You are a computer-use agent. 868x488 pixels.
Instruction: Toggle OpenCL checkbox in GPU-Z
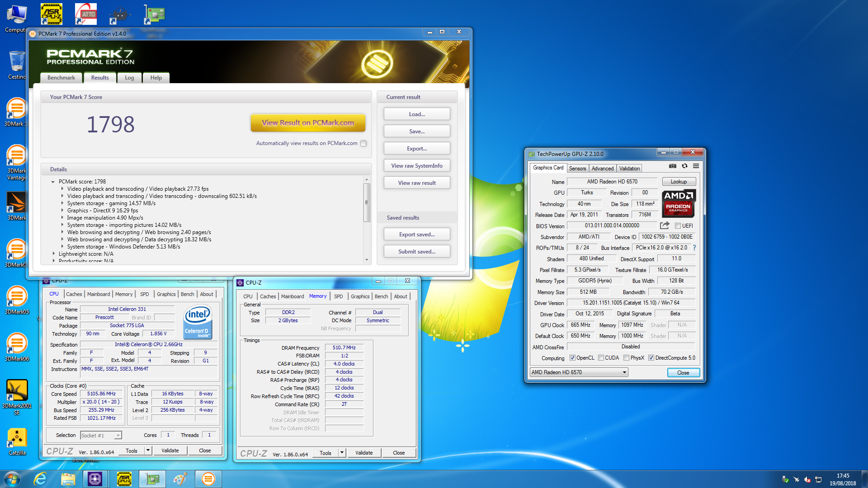[x=572, y=358]
